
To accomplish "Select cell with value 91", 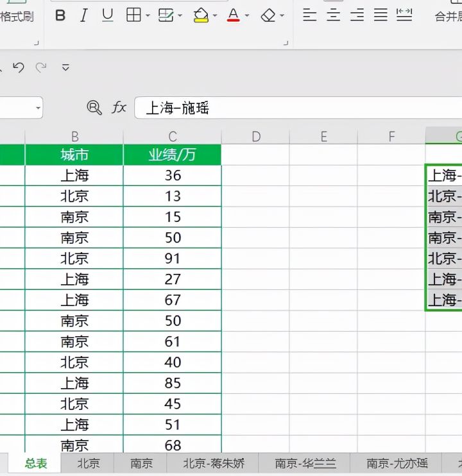I will pos(173,259).
